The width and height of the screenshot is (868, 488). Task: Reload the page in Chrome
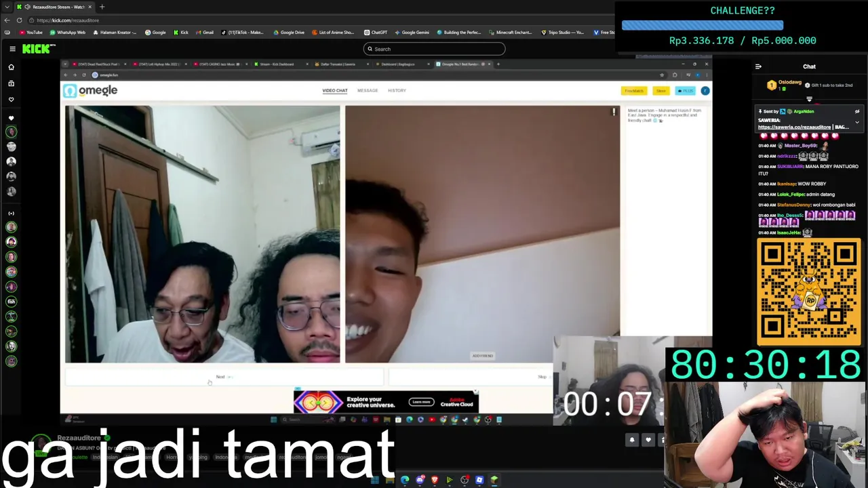pyautogui.click(x=19, y=20)
